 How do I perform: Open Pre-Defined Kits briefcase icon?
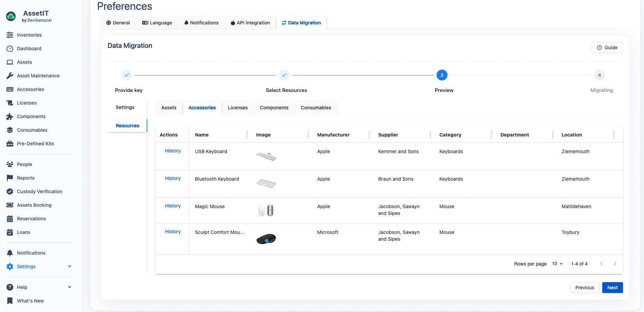(x=10, y=144)
